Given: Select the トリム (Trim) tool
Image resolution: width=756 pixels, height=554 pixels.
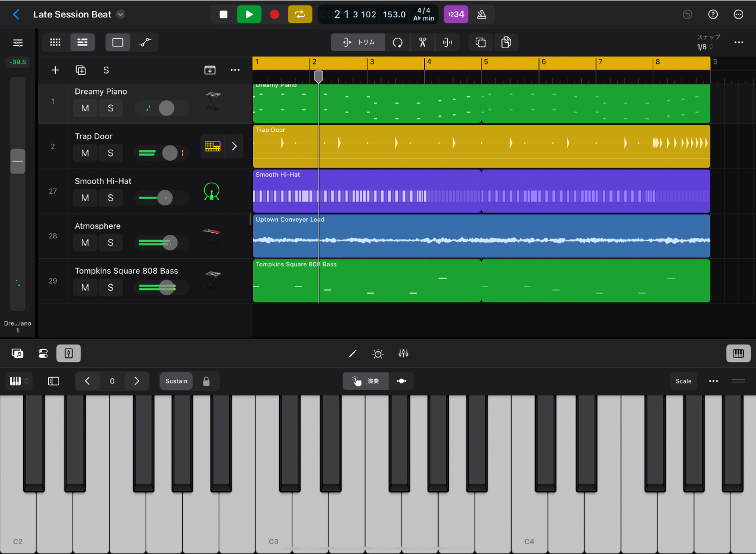Looking at the screenshot, I should (x=357, y=42).
